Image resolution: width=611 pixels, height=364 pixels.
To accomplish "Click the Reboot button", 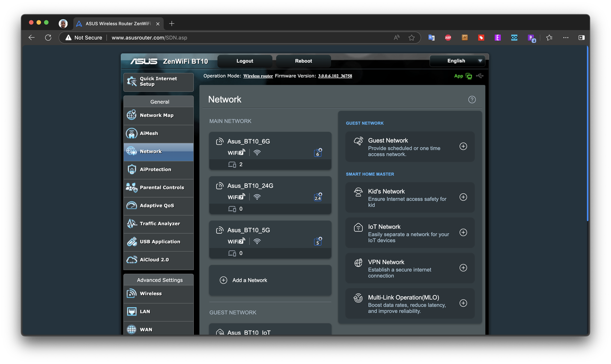I will tap(304, 61).
